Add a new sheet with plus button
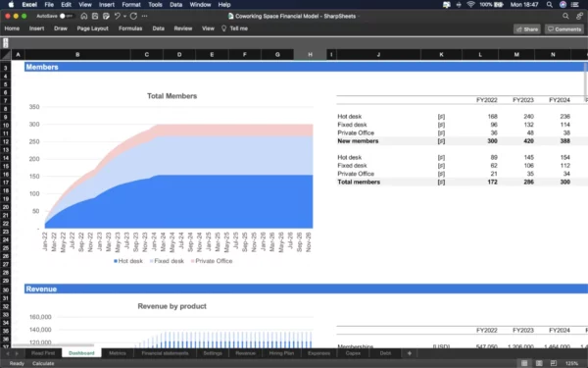This screenshot has width=588, height=368. (410, 353)
